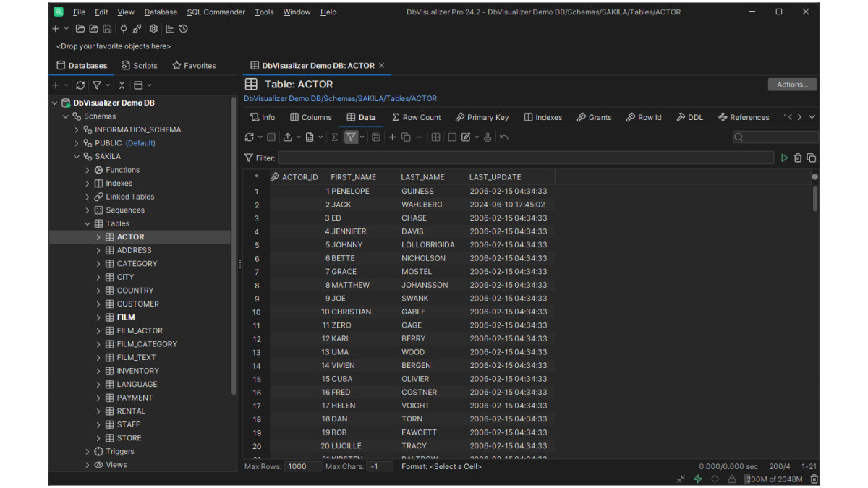The height and width of the screenshot is (488, 868).
Task: Click the duplicate row icon in data toolbar
Action: 406,137
